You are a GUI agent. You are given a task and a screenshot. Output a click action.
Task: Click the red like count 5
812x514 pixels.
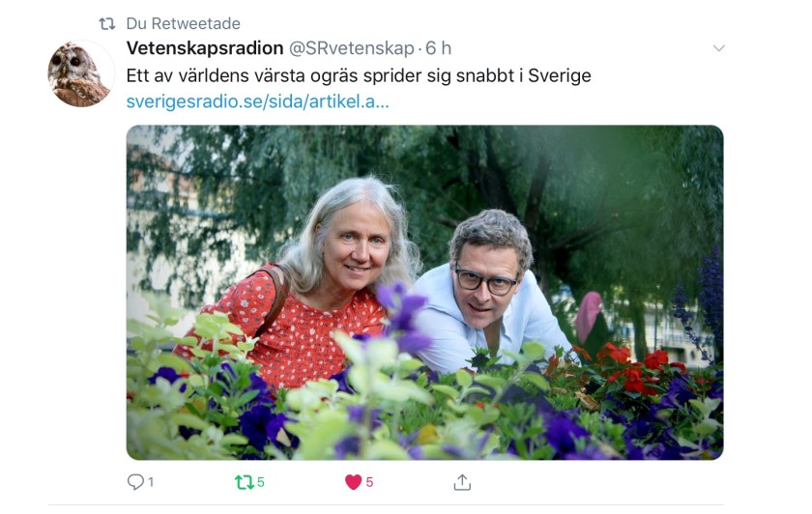pos(369,482)
